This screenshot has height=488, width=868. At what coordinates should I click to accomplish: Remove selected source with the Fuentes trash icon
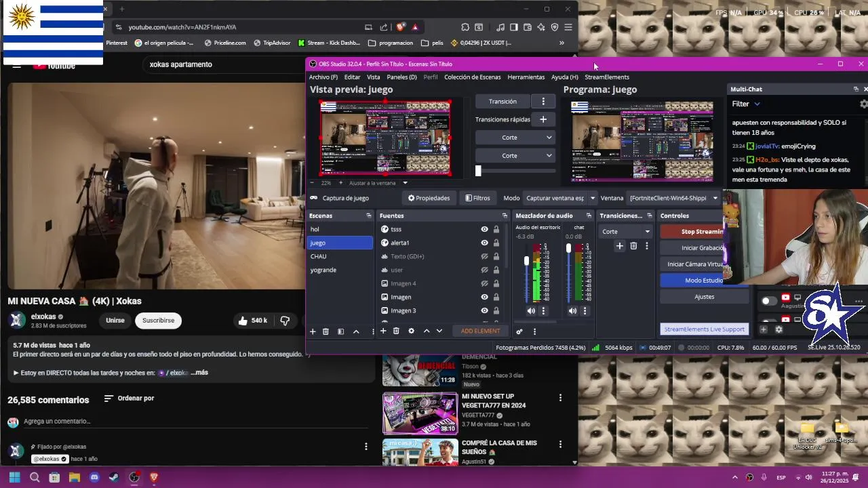point(396,331)
